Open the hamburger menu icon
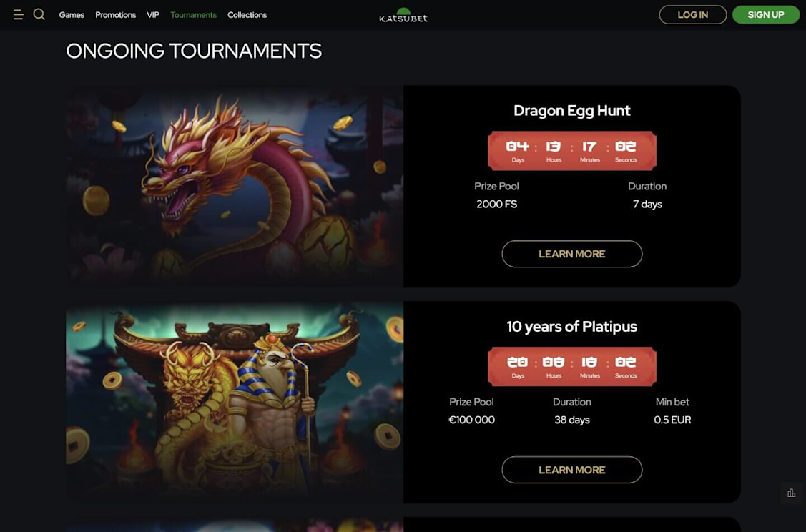806x532 pixels. tap(19, 15)
